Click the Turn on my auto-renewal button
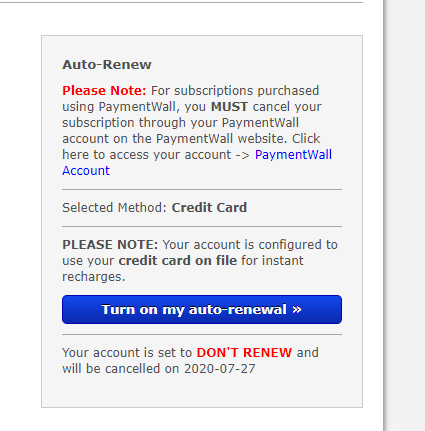The width and height of the screenshot is (425, 431). 202,309
